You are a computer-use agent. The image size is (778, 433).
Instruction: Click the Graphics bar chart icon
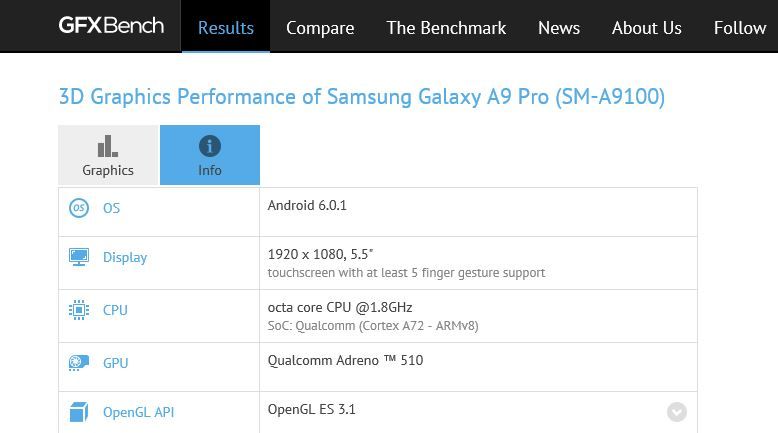pos(108,146)
